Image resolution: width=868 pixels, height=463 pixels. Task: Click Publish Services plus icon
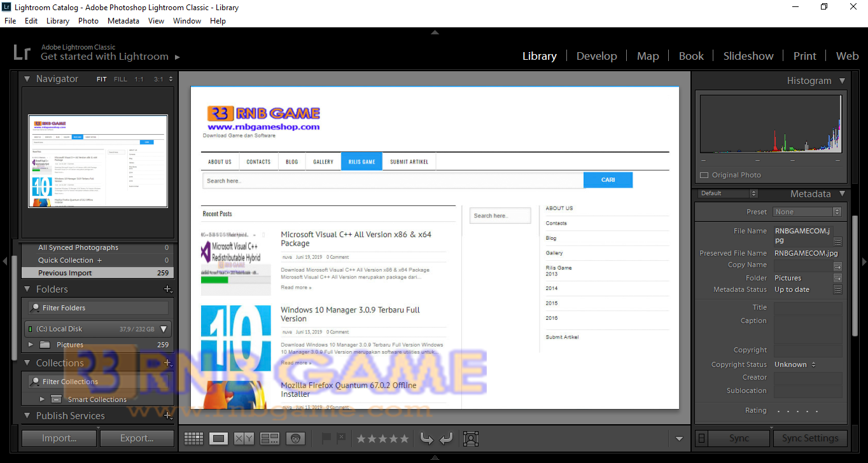[x=168, y=416]
